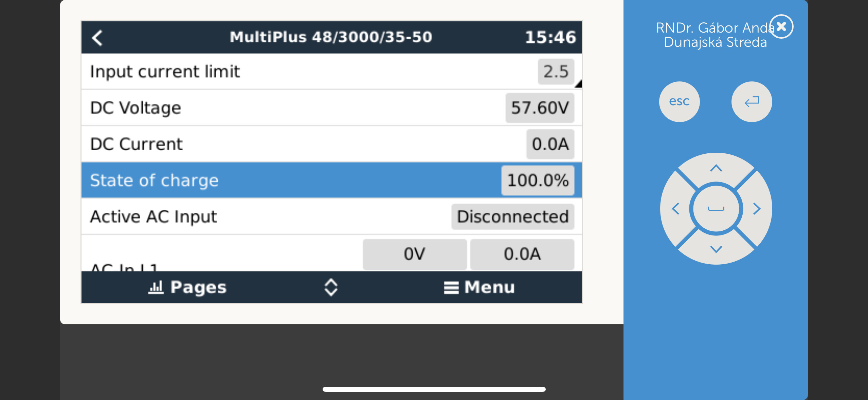Open the Menu in the bottom bar

tap(479, 287)
